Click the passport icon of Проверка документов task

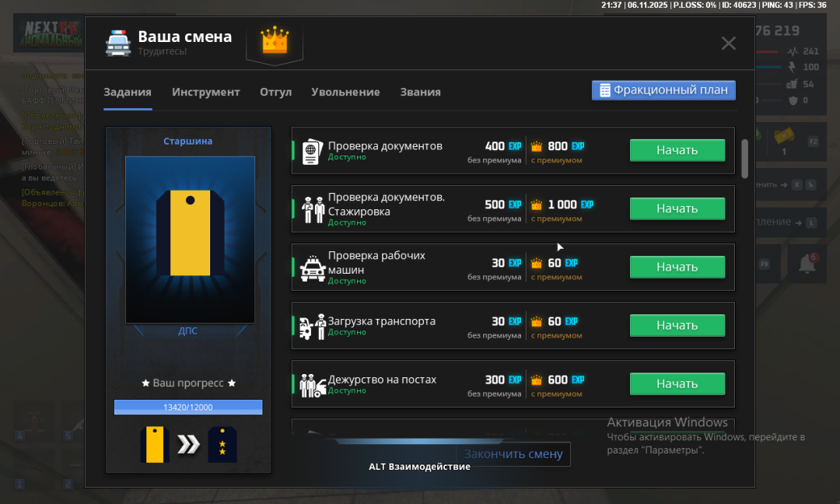(x=310, y=150)
